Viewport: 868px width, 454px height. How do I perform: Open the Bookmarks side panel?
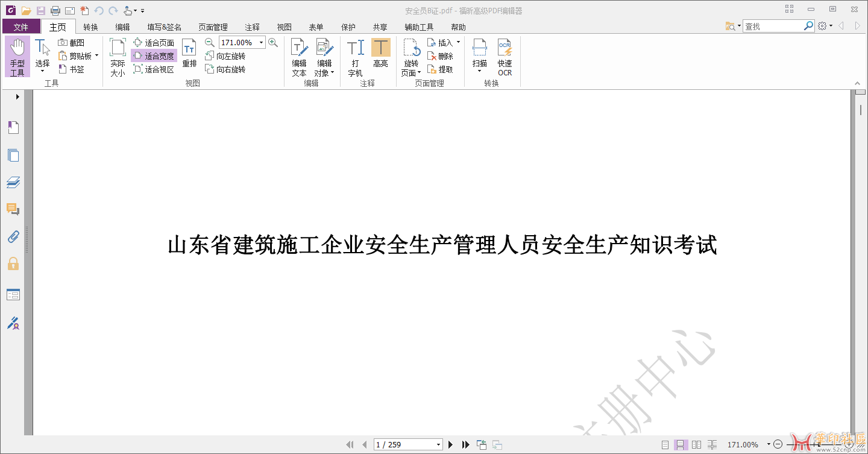[x=13, y=127]
